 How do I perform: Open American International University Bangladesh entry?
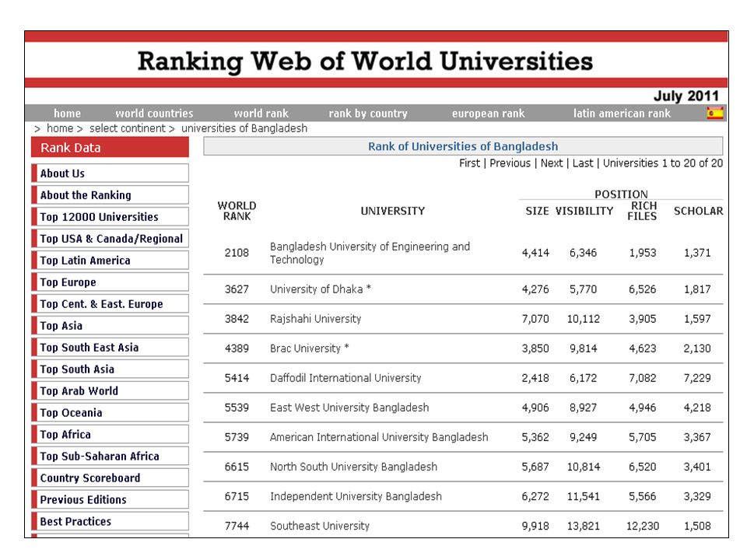[x=379, y=436]
